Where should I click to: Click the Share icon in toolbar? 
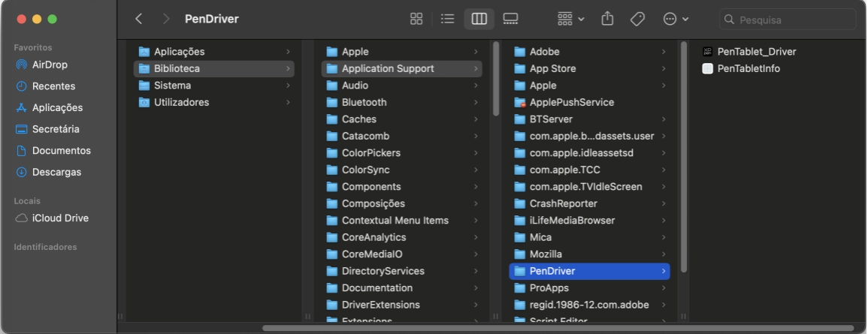click(607, 20)
